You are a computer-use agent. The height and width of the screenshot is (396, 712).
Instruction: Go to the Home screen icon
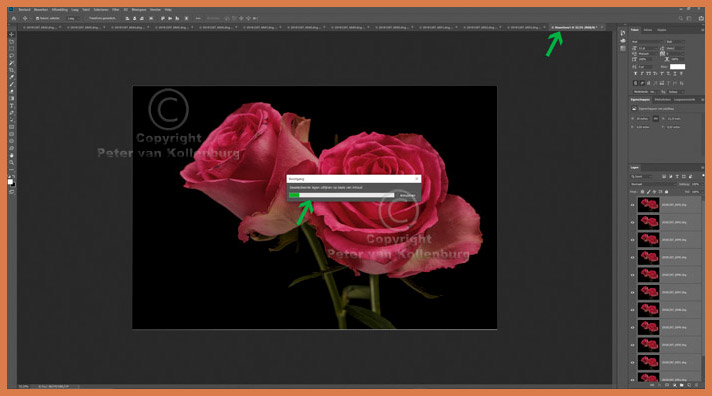point(14,18)
